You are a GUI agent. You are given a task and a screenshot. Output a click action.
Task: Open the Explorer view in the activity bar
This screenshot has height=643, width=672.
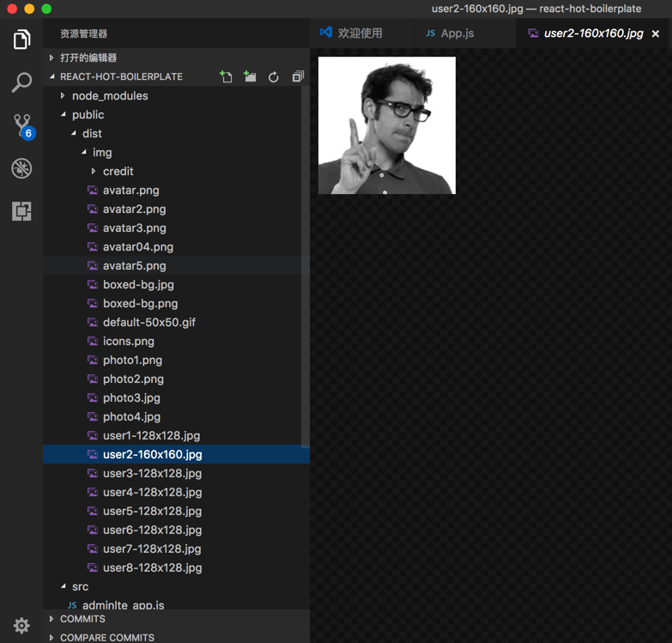(x=21, y=39)
